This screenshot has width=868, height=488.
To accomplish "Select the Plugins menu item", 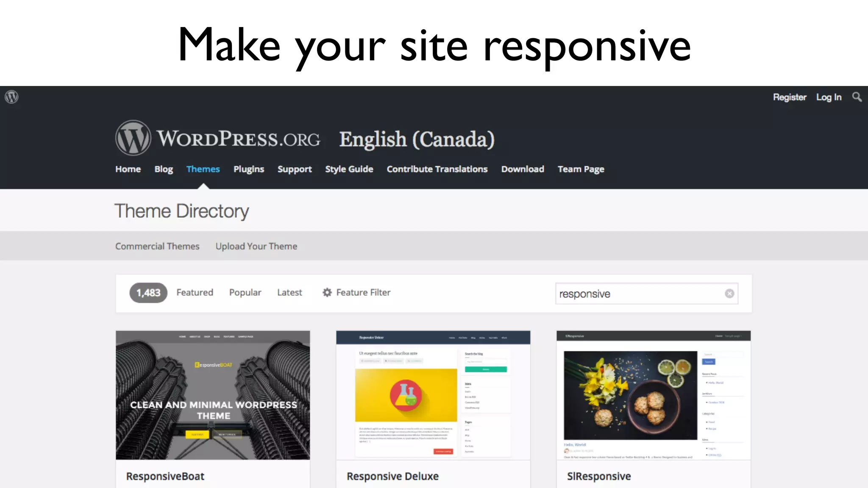I will pyautogui.click(x=249, y=169).
